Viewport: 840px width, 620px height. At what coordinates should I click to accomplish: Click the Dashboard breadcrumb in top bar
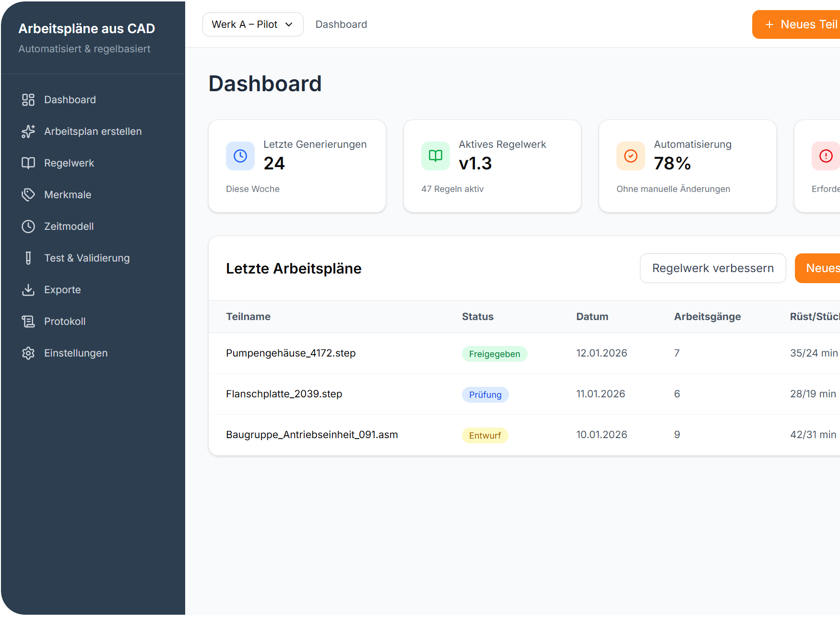341,24
